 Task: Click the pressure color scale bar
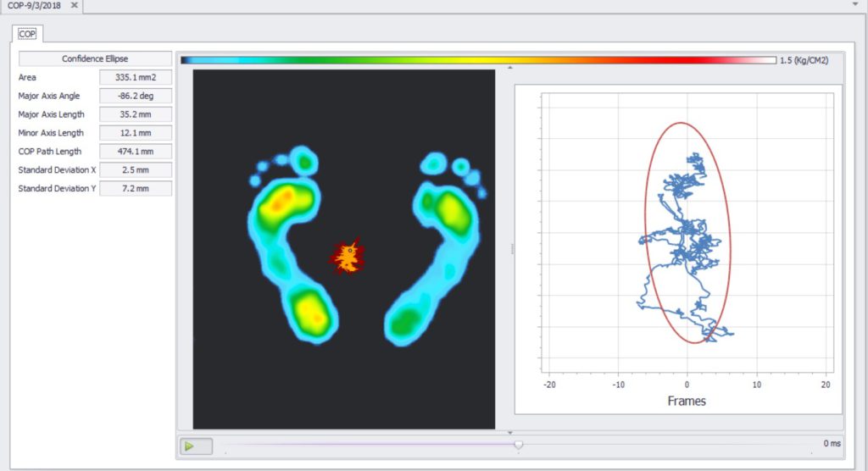(479, 60)
